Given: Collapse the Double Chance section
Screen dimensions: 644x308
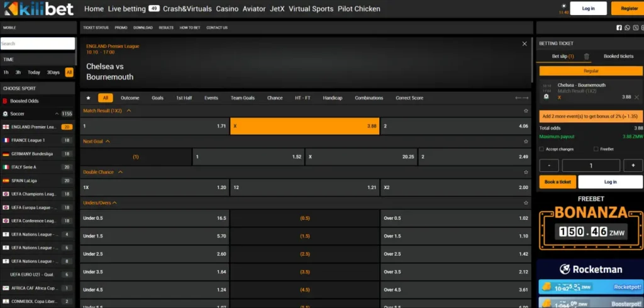Looking at the screenshot, I should click(x=120, y=172).
